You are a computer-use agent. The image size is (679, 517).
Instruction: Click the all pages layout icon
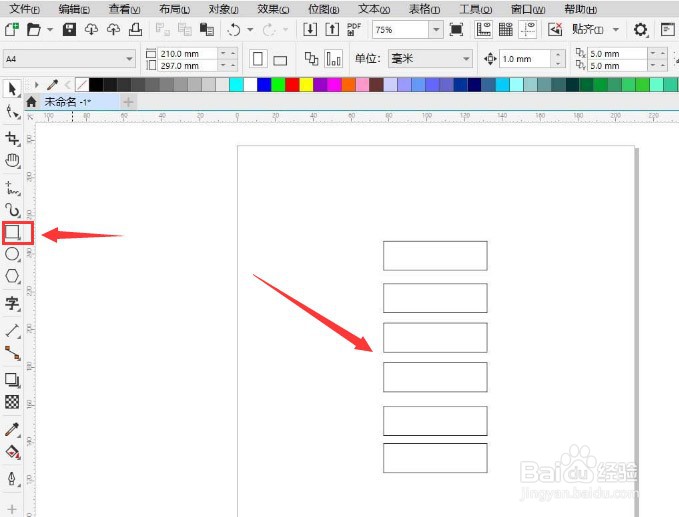(x=311, y=59)
